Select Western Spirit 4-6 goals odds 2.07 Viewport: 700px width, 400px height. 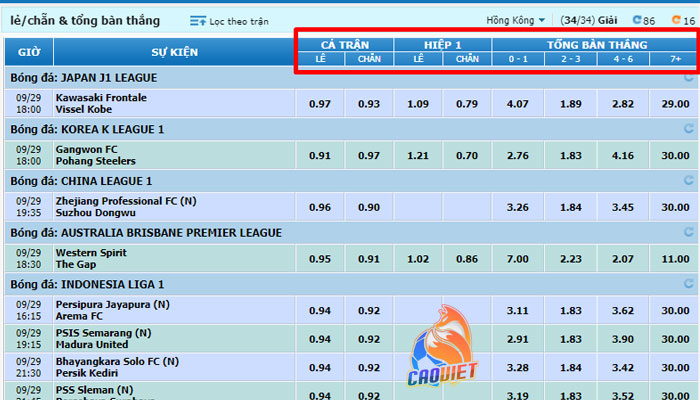pyautogui.click(x=623, y=259)
